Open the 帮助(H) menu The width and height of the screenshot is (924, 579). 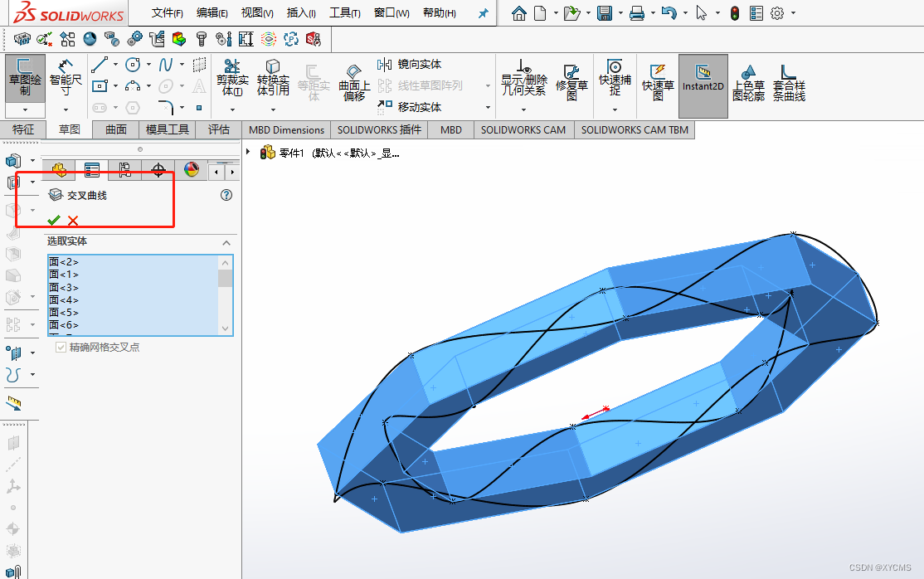click(440, 13)
